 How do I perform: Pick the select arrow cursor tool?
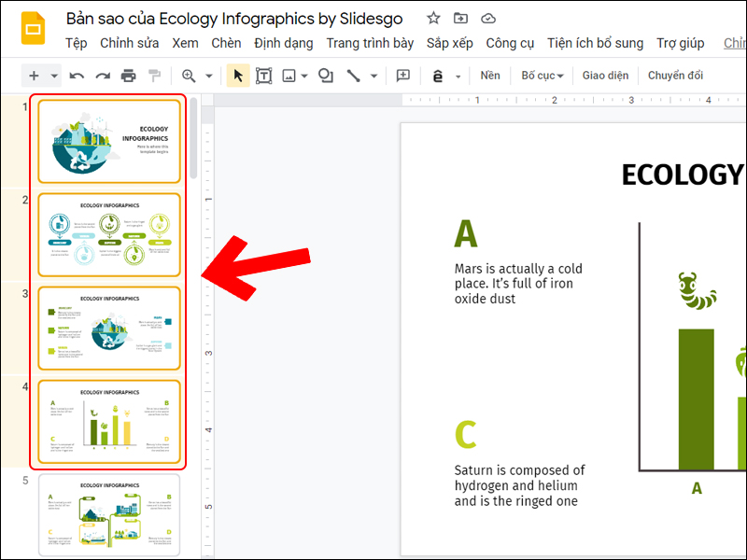[x=238, y=76]
